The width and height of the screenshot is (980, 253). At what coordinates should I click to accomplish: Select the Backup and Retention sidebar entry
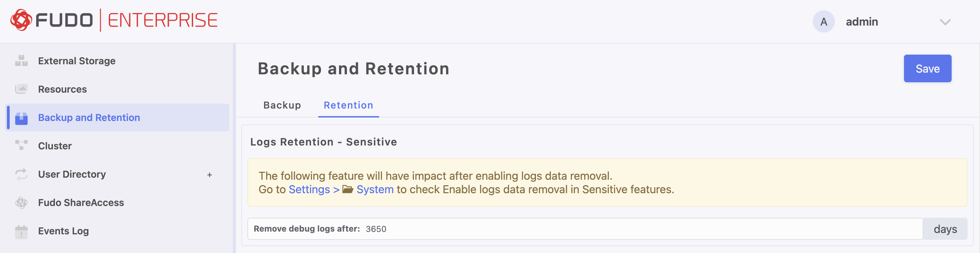tap(89, 117)
